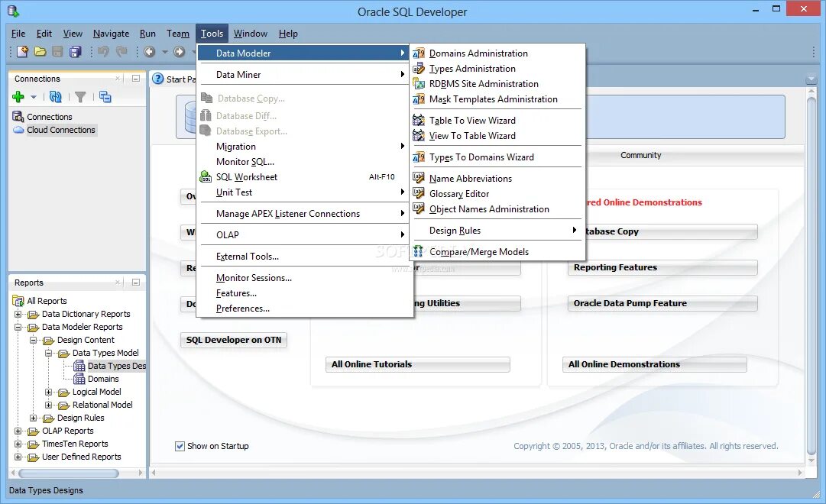The image size is (826, 504).
Task: Click the Filter connections funnel icon
Action: tap(80, 97)
